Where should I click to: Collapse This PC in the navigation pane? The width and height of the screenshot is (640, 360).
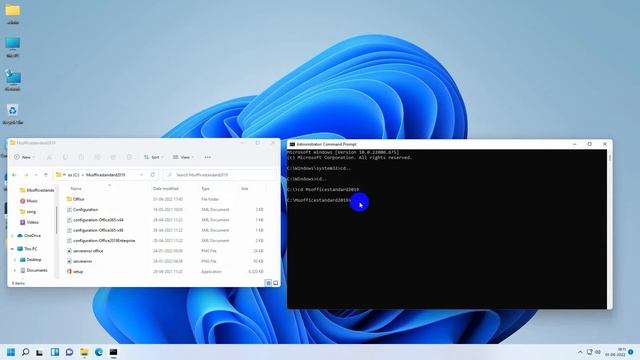(12, 249)
